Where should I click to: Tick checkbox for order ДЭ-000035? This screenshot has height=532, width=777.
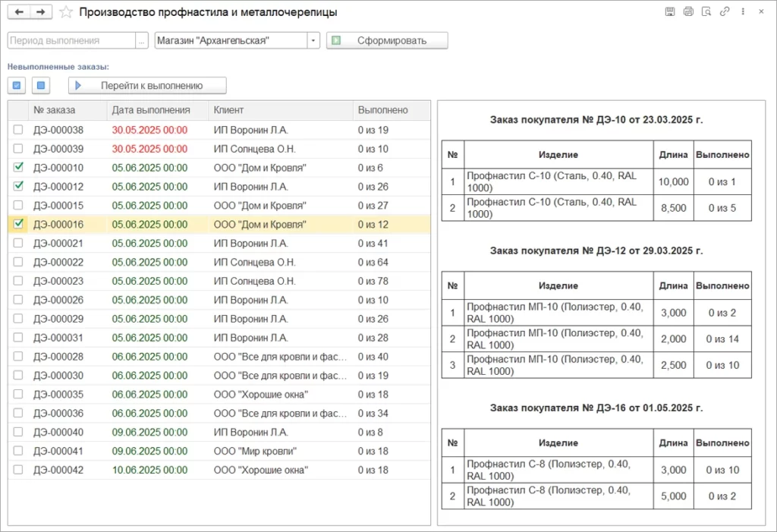point(18,394)
